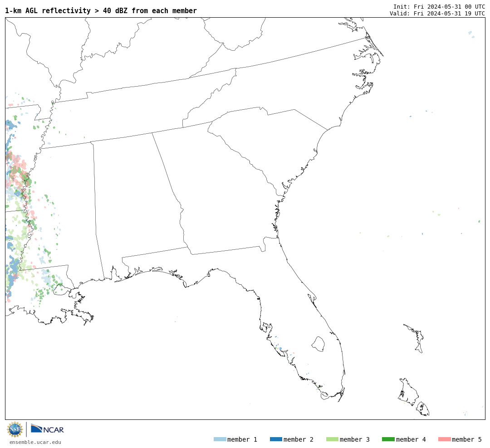This screenshot has height=448, width=490.
Task: Click the NCAR logo
Action: click(x=47, y=429)
